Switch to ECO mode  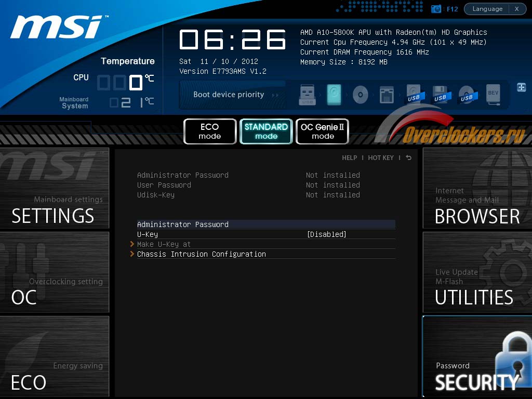[210, 131]
